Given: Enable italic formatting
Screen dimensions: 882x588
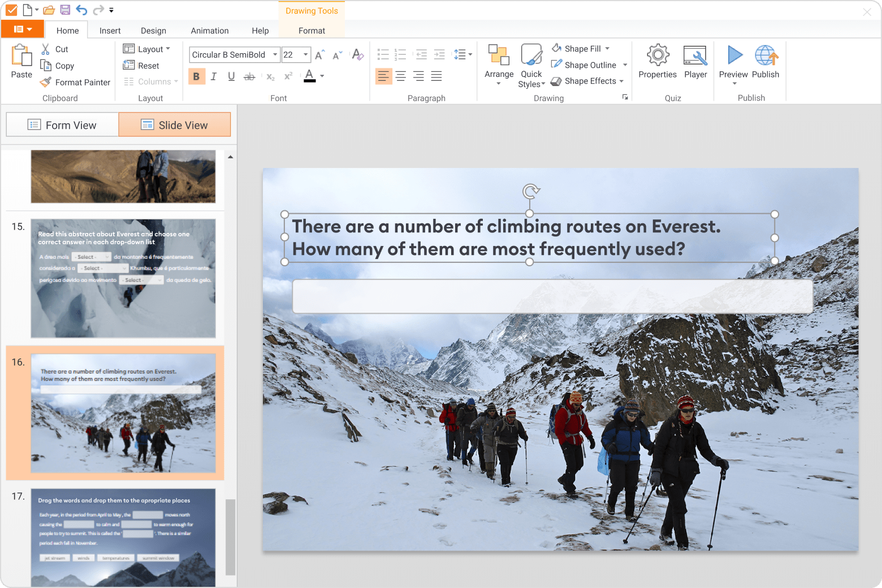Looking at the screenshot, I should tap(213, 76).
